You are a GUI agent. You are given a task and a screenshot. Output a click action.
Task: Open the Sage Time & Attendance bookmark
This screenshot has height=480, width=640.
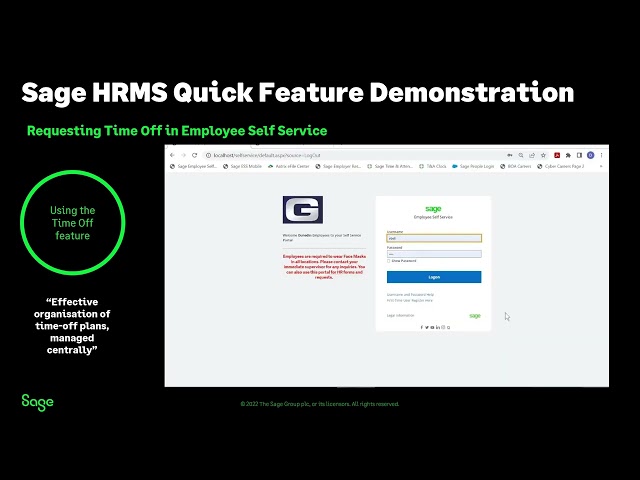pyautogui.click(x=390, y=167)
